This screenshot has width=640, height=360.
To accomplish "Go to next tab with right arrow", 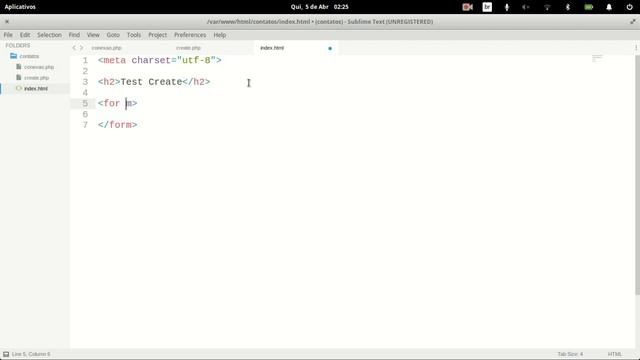I will click(x=81, y=48).
